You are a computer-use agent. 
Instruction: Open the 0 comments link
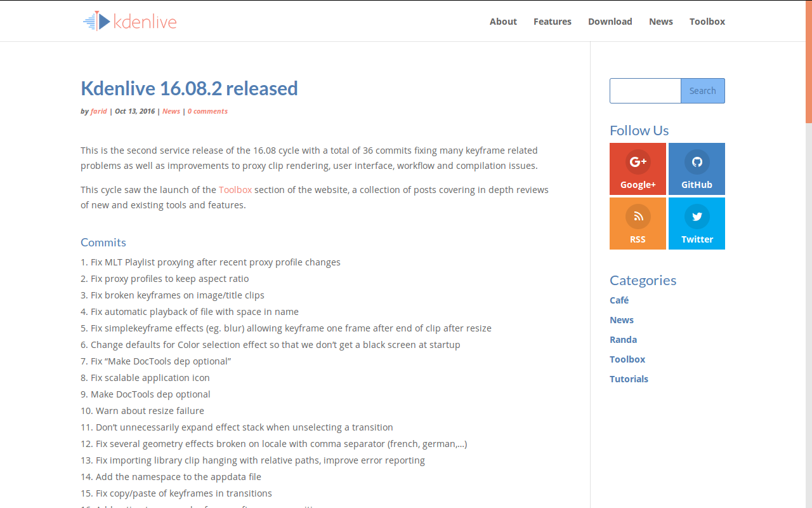pos(207,111)
